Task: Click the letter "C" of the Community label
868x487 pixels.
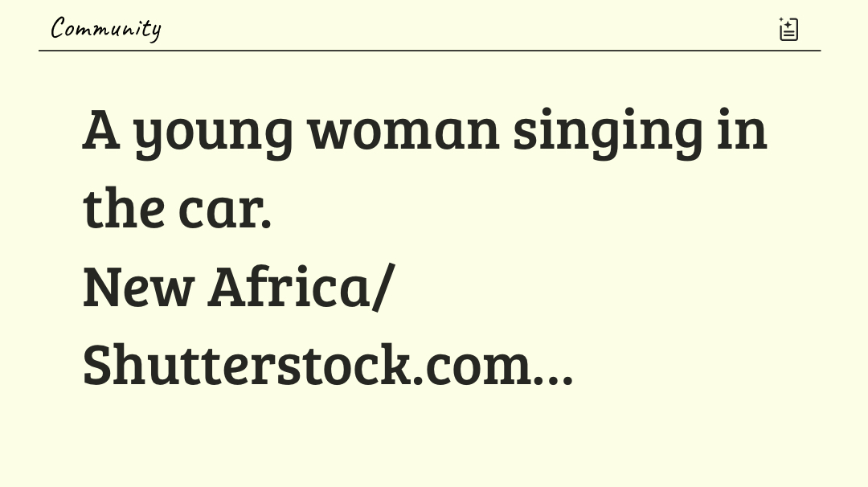Action: coord(58,29)
